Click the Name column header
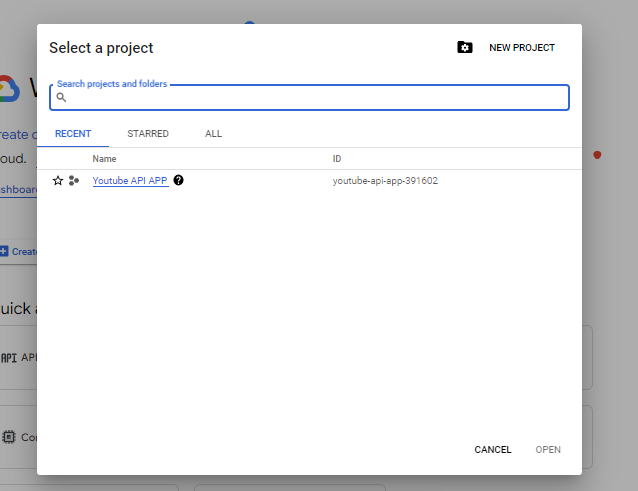This screenshot has height=491, width=638. [104, 159]
